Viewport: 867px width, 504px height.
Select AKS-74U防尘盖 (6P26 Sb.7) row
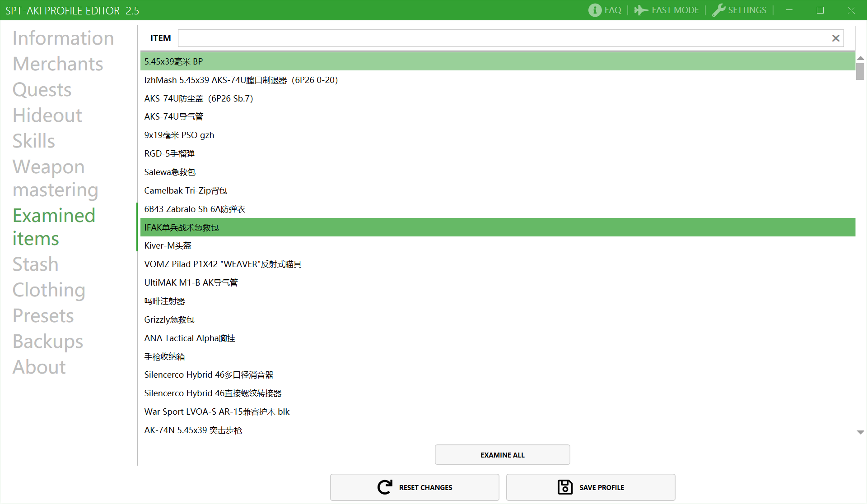498,98
